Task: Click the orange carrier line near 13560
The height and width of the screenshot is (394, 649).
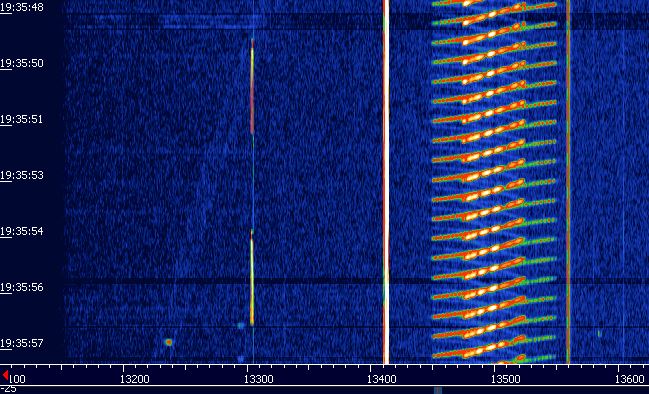Action: [568, 182]
